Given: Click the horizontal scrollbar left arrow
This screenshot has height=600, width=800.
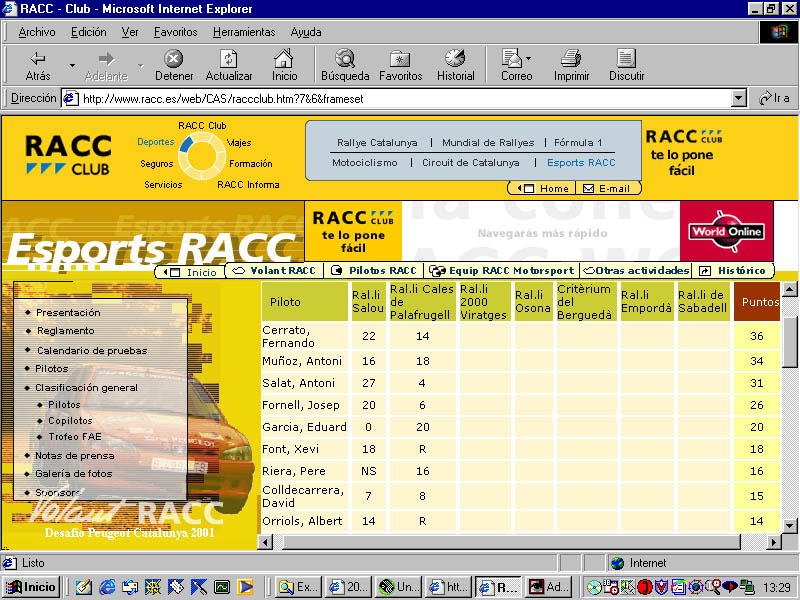Looking at the screenshot, I should [x=265, y=542].
